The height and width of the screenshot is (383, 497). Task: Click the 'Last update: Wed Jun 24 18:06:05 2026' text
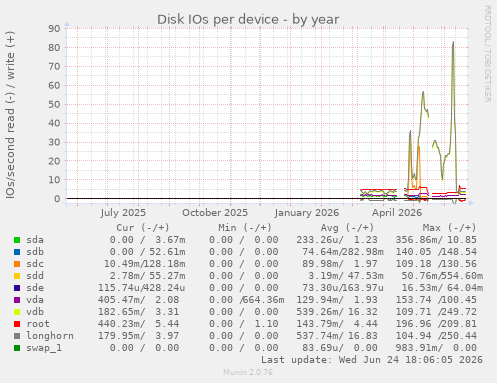(372, 360)
